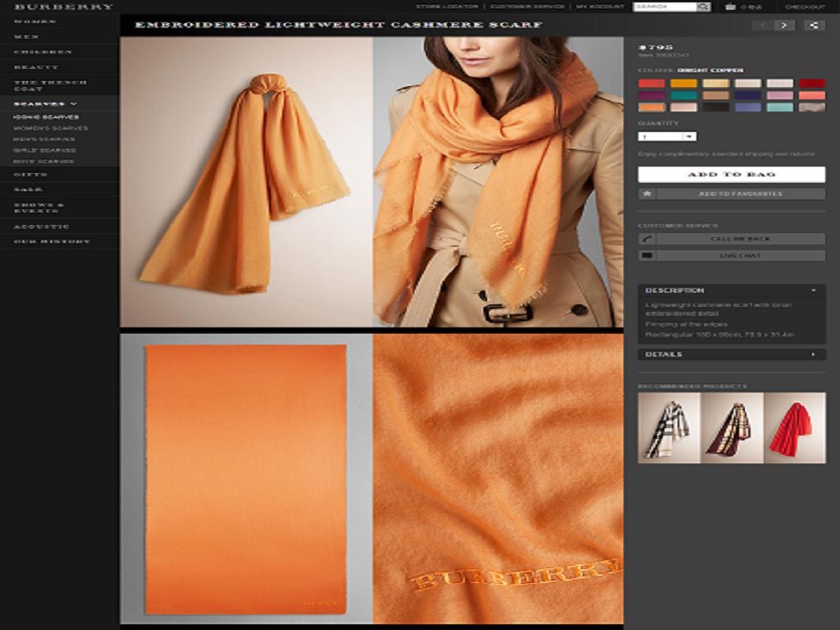Select Men's Scarves submenu
Screen dimensions: 840x630
click(x=44, y=139)
